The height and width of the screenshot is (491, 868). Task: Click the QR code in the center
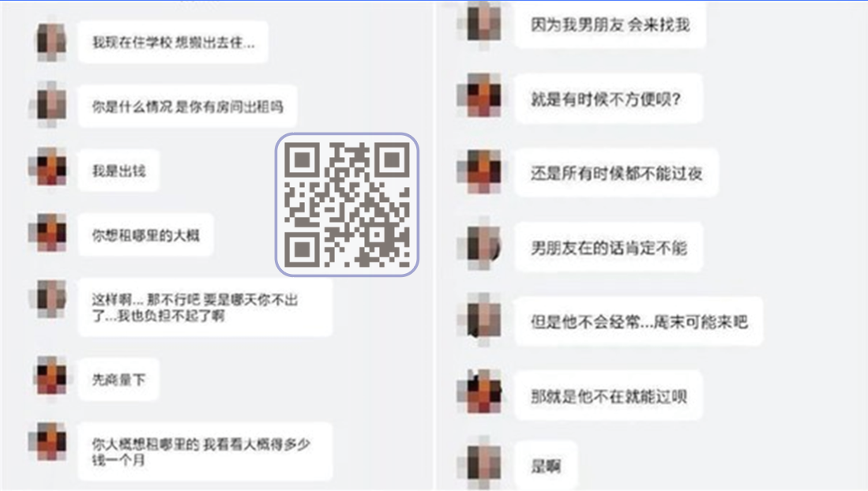tap(347, 204)
